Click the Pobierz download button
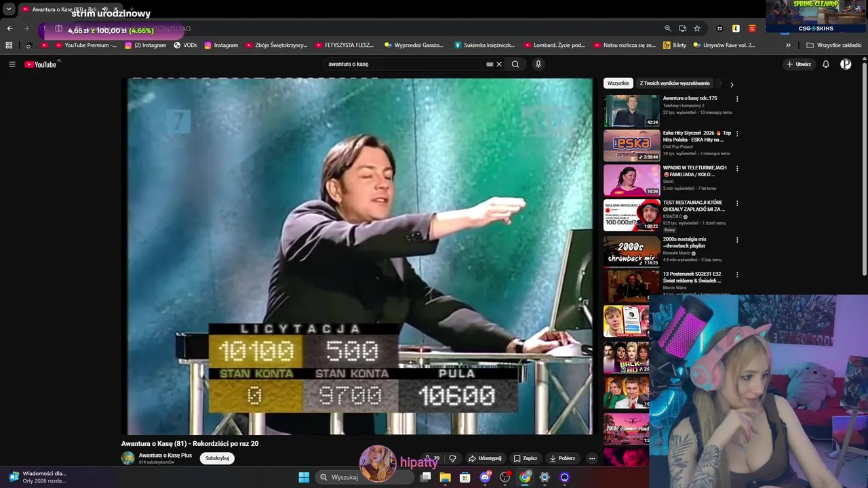 [x=562, y=458]
